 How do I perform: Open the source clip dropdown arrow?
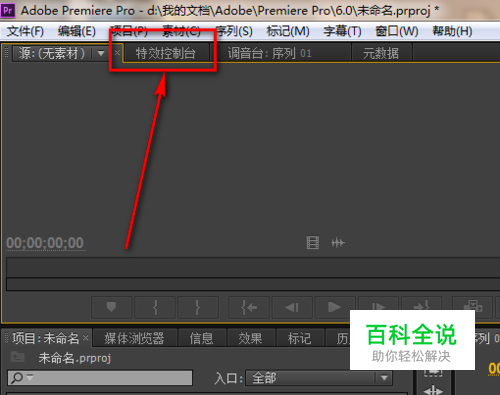pos(101,53)
